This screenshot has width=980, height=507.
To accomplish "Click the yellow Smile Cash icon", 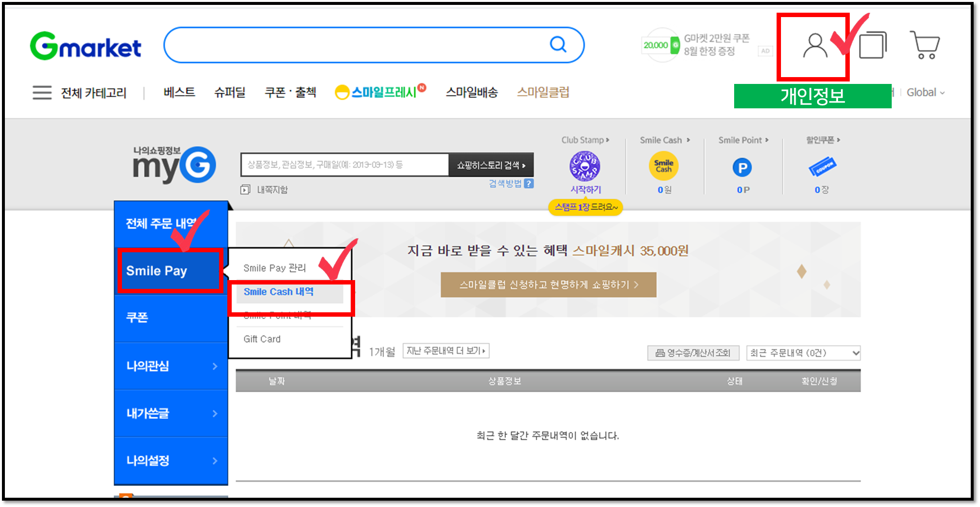I will 663,166.
